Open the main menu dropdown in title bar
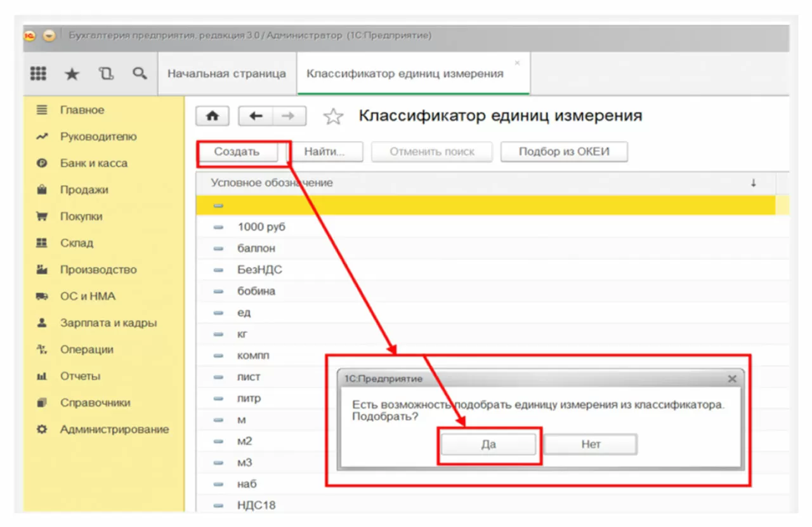 (x=49, y=36)
